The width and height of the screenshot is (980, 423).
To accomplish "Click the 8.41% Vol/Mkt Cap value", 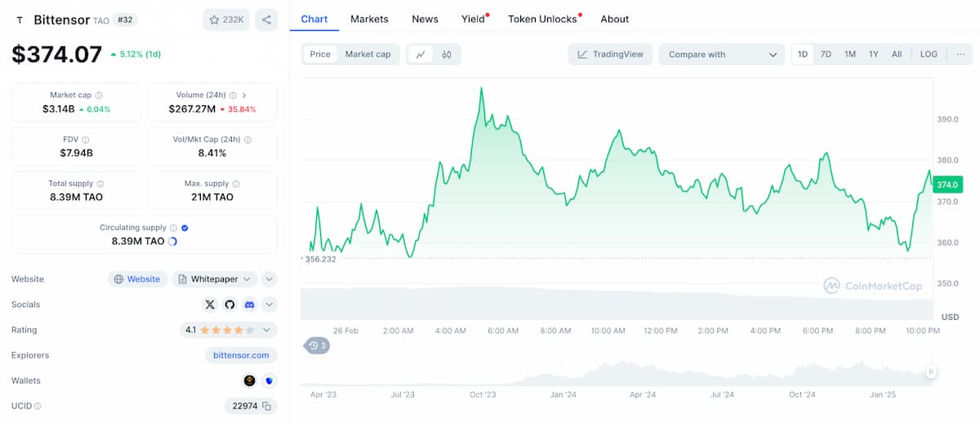I will (x=212, y=153).
